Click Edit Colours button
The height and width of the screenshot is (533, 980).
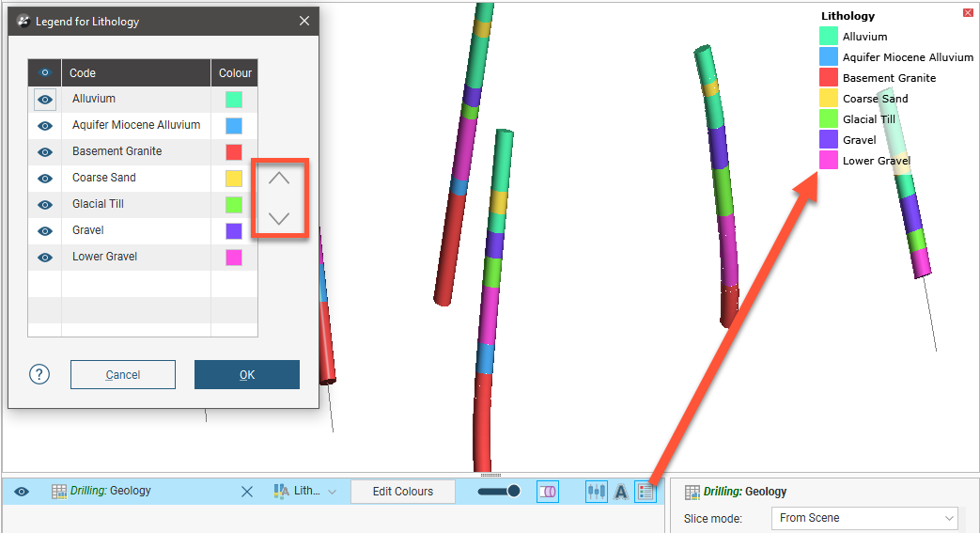point(403,492)
